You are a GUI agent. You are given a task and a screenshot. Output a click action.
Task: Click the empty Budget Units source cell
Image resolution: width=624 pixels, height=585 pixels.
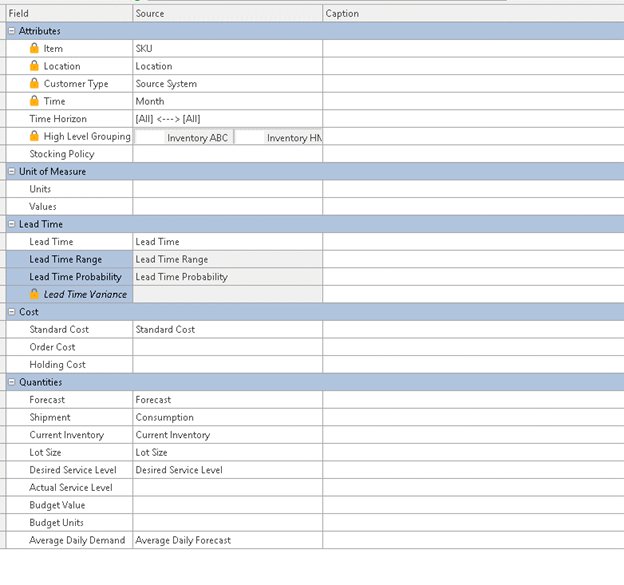coord(227,523)
